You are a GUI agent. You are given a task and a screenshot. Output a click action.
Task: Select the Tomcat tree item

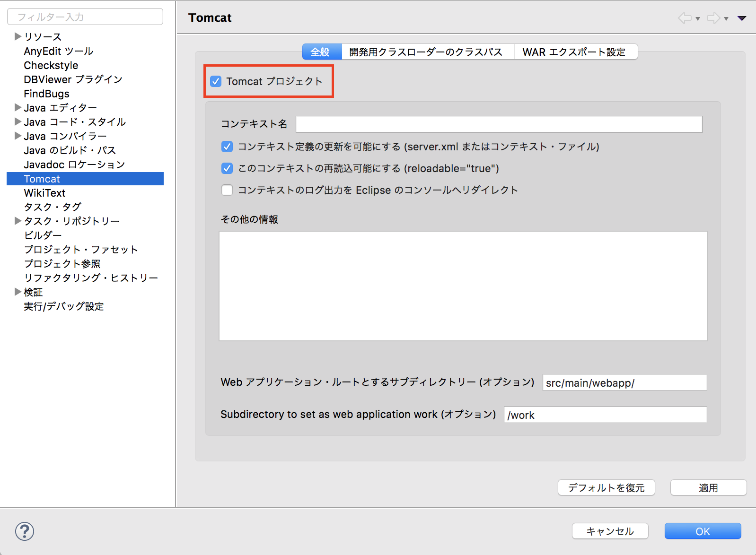click(x=85, y=179)
